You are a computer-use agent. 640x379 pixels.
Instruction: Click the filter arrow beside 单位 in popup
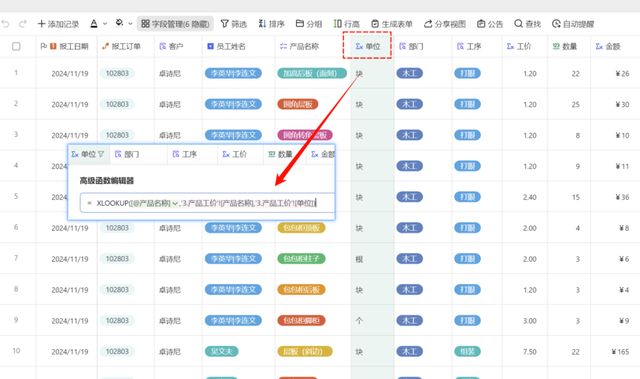pyautogui.click(x=101, y=154)
